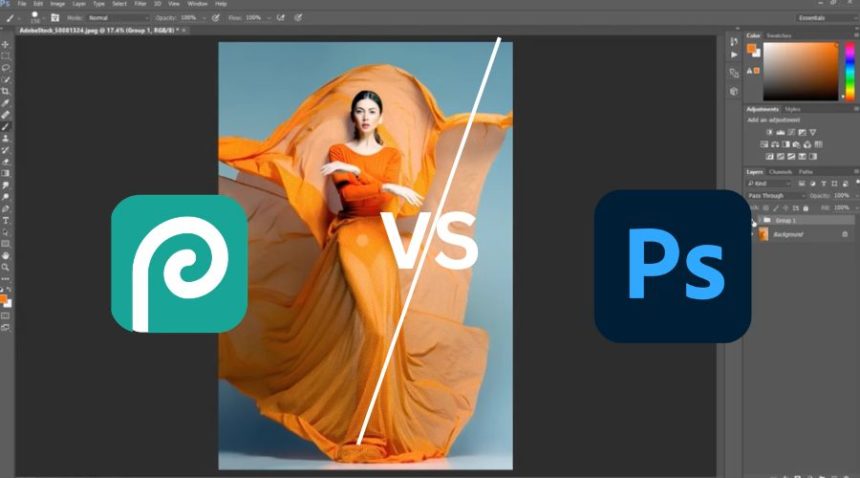Add a Curves adjustment

click(791, 132)
